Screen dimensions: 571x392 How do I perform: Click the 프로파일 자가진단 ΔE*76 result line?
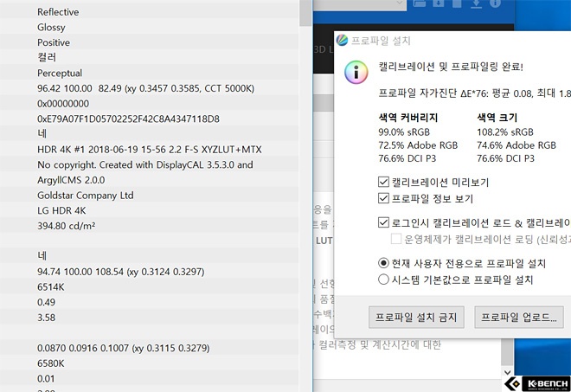click(x=474, y=93)
